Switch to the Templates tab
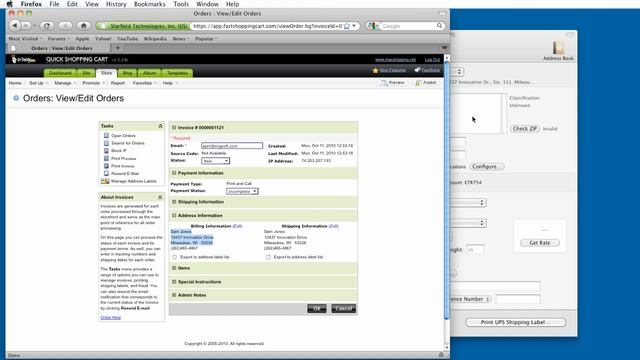 178,73
